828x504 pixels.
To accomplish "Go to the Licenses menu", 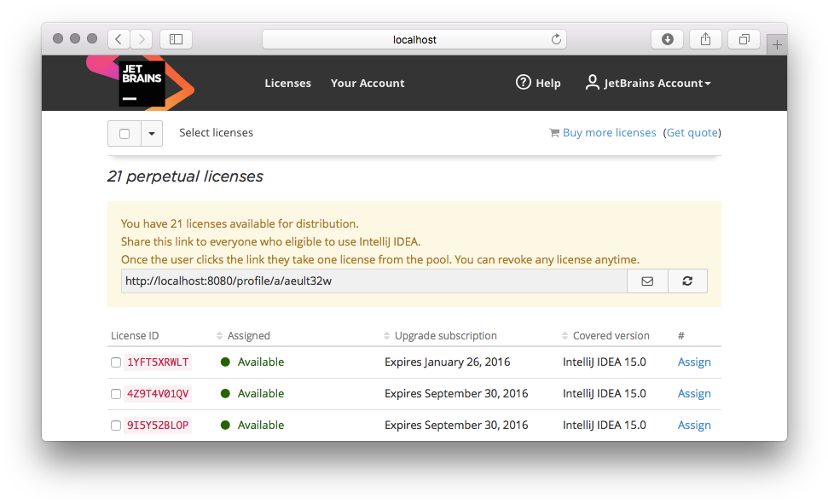I will click(287, 83).
